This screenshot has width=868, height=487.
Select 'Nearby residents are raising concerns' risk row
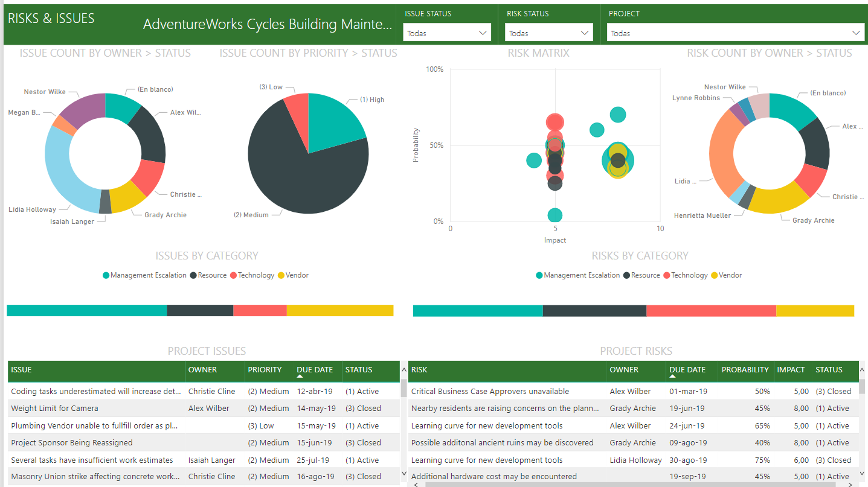[x=632, y=408]
